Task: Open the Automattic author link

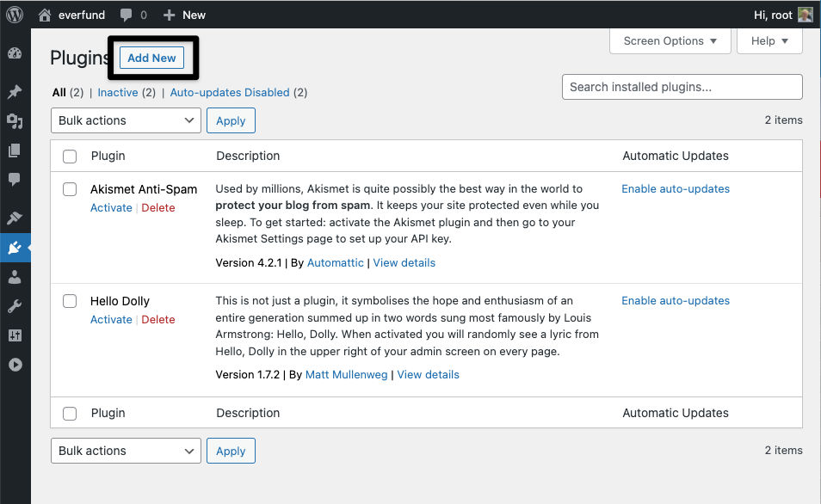Action: [335, 262]
